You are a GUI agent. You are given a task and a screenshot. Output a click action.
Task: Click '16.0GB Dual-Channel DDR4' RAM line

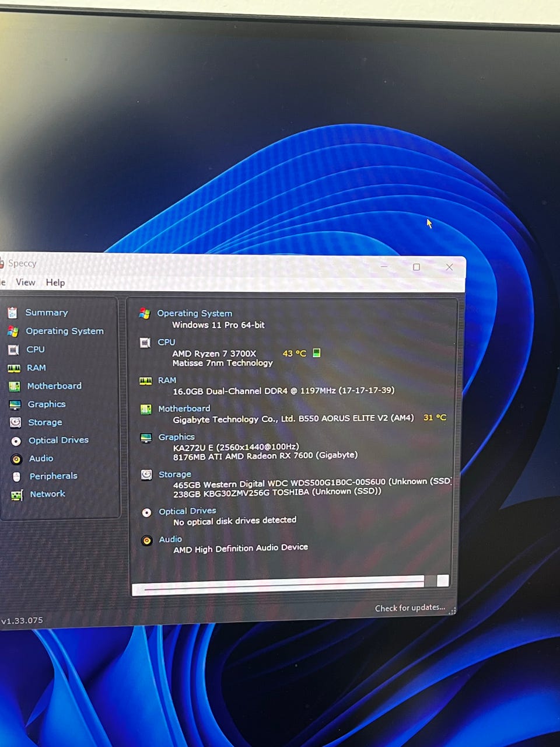pos(283,390)
